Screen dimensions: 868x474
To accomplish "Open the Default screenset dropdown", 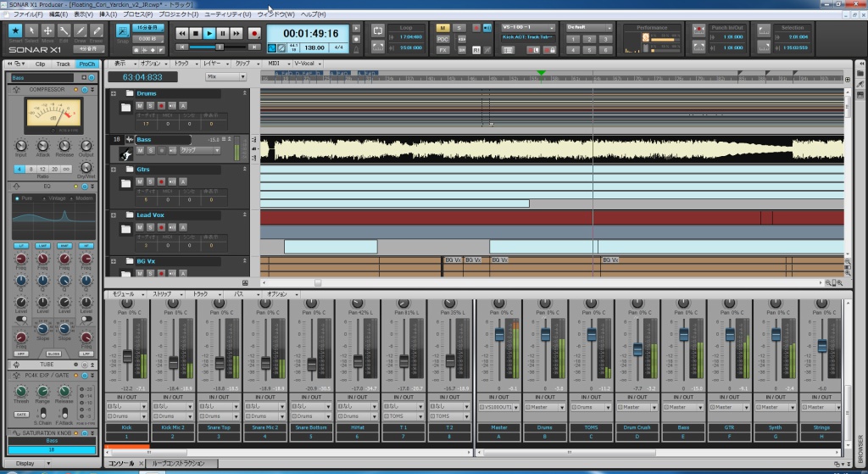I will pyautogui.click(x=589, y=27).
